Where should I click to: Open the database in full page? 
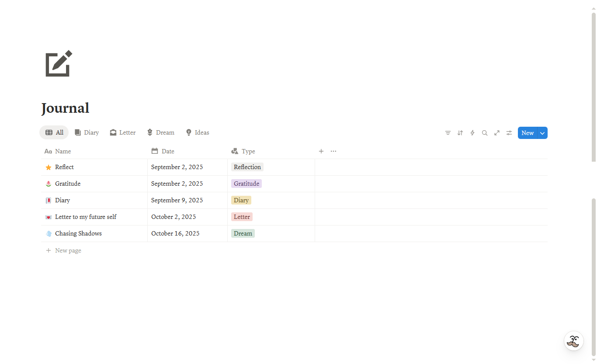(x=497, y=133)
